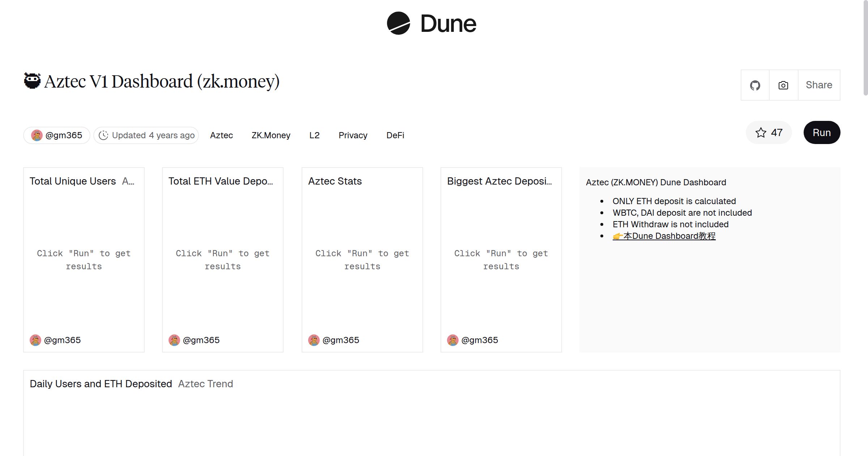This screenshot has width=868, height=456.
Task: Run the dashboard queries
Action: coord(821,132)
